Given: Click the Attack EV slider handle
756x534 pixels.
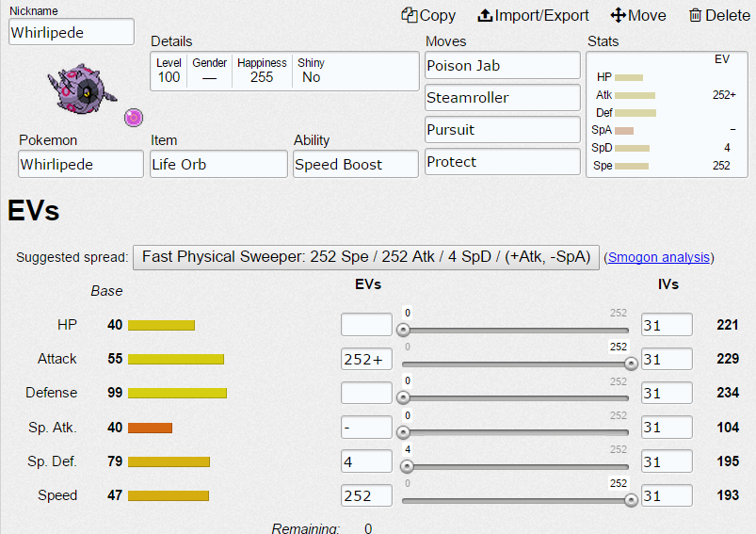Looking at the screenshot, I should (x=631, y=364).
